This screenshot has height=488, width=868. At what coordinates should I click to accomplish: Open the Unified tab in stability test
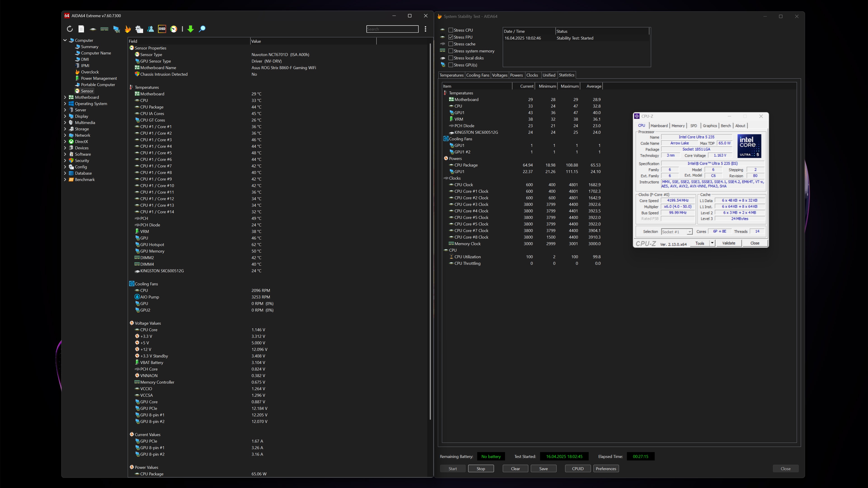pyautogui.click(x=549, y=75)
